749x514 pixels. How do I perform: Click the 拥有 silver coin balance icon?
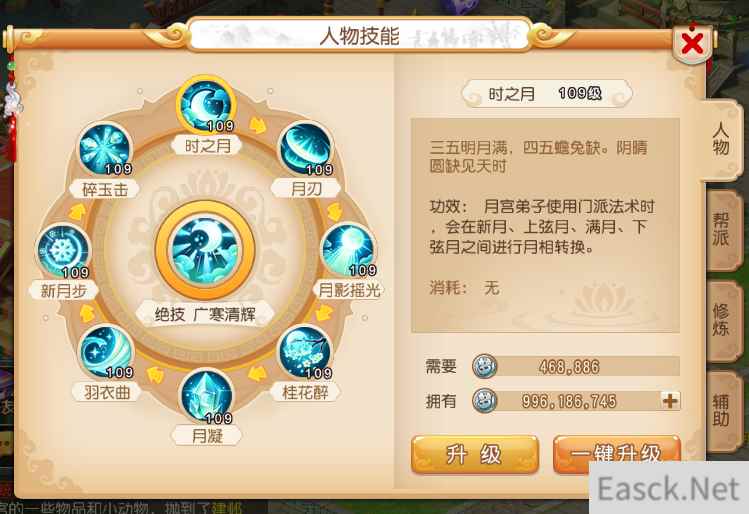tap(484, 400)
